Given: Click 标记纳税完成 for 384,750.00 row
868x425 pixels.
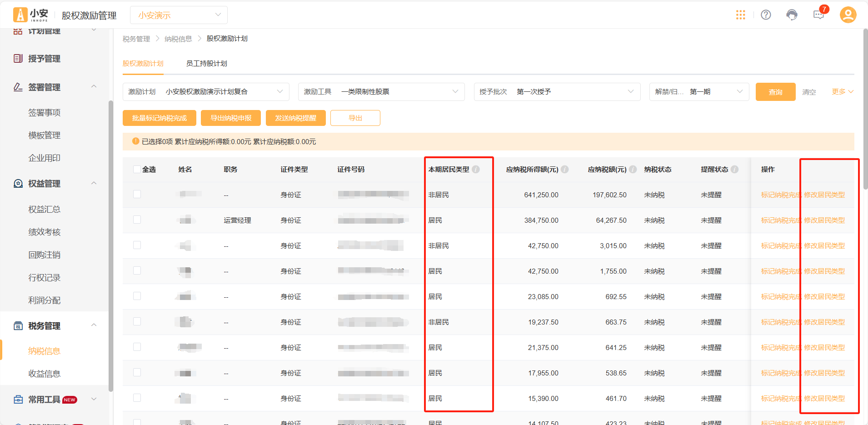Looking at the screenshot, I should click(x=781, y=220).
